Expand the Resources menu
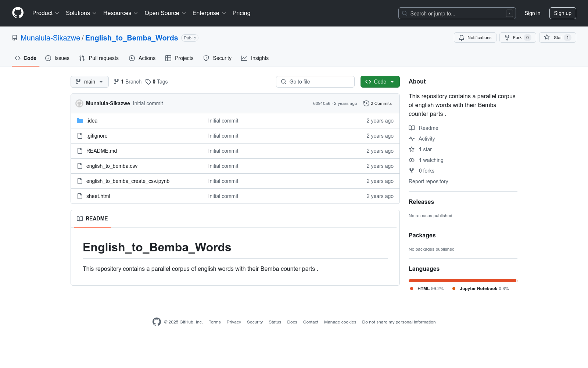The height and width of the screenshot is (368, 588). [121, 13]
